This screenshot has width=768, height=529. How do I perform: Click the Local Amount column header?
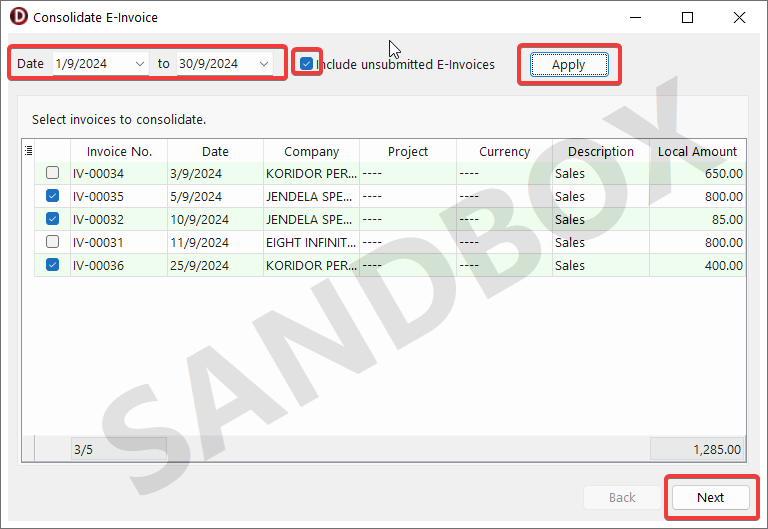(697, 151)
